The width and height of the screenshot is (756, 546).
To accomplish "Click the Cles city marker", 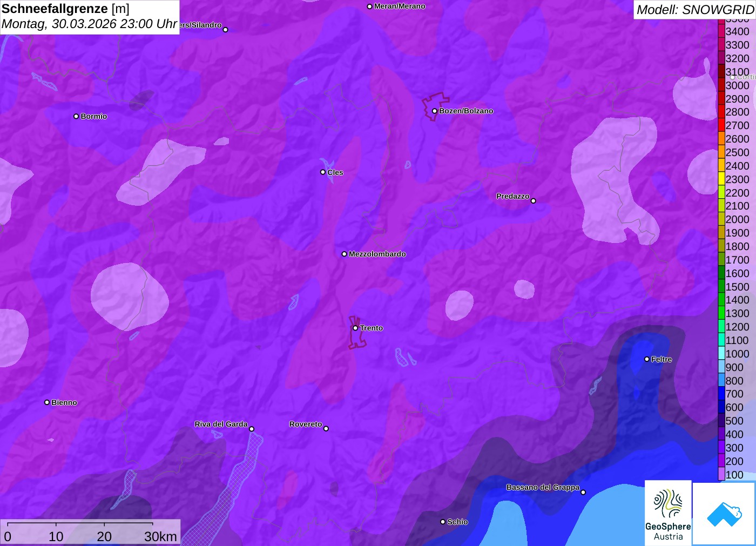I will [323, 172].
